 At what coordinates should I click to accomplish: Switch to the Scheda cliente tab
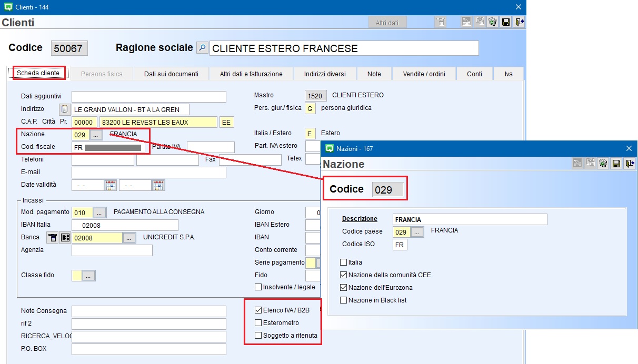pos(38,73)
